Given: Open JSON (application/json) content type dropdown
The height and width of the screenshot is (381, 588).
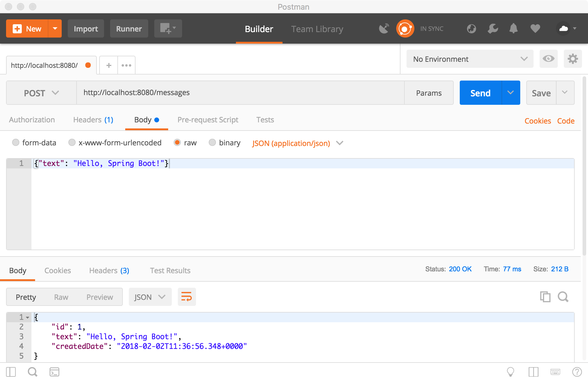Looking at the screenshot, I should point(298,143).
